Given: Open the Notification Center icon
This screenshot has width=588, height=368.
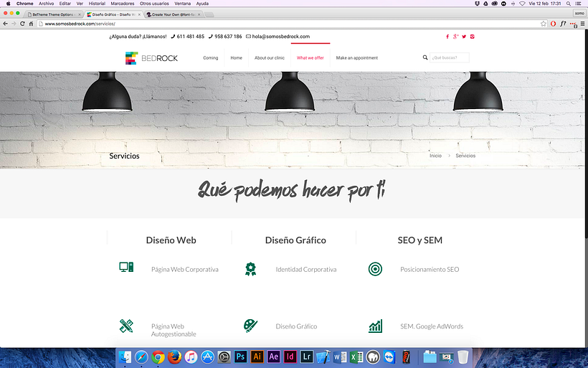Looking at the screenshot, I should [579, 4].
